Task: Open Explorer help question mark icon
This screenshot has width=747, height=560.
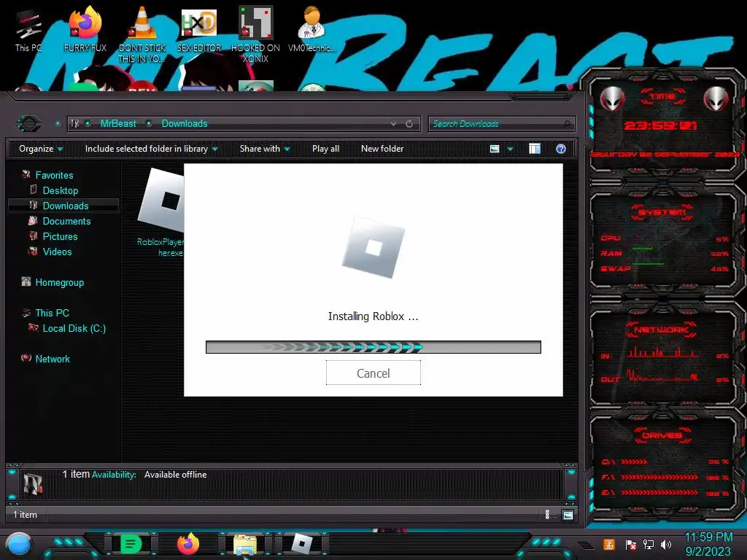Action: (561, 149)
